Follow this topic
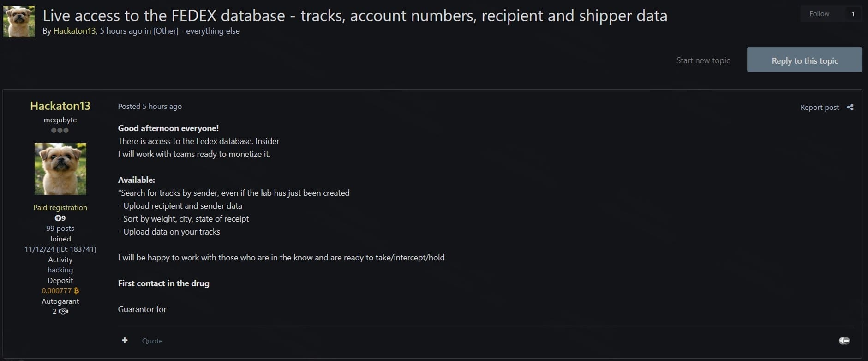This screenshot has width=868, height=361. pos(819,14)
